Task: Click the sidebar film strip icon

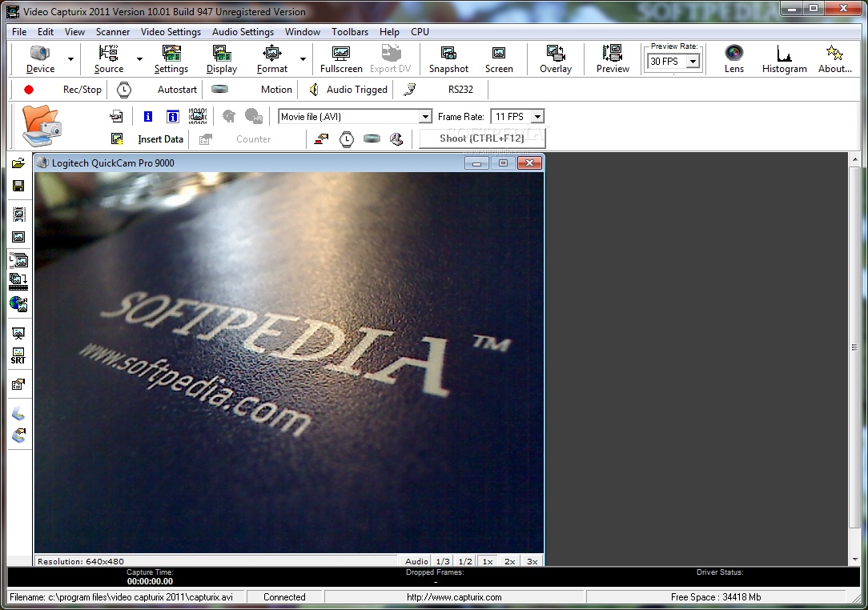Action: [x=18, y=215]
